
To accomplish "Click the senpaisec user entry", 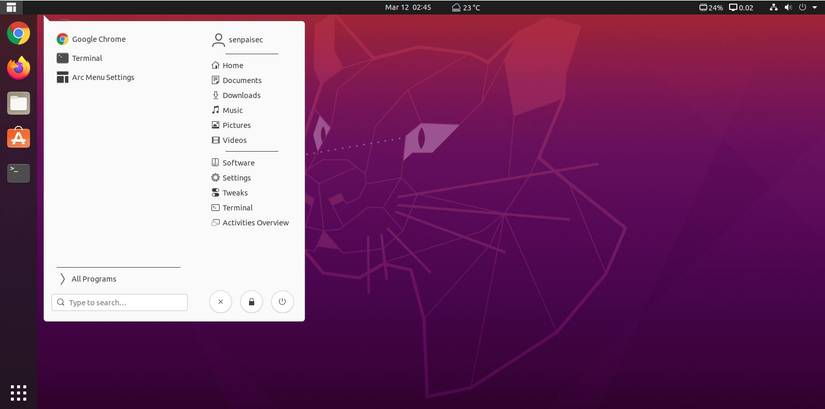I will tap(237, 40).
